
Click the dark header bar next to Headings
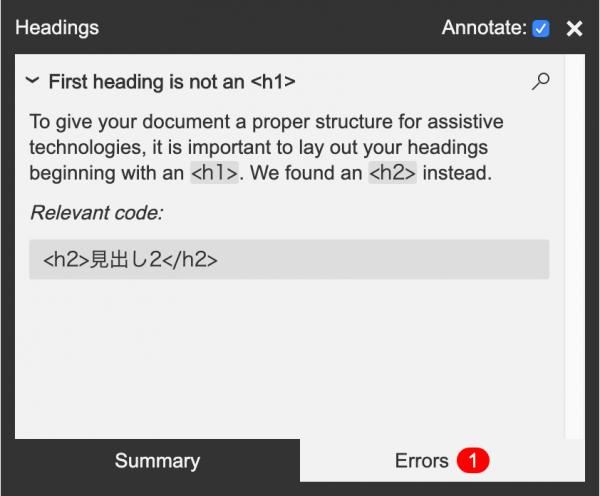[268, 28]
